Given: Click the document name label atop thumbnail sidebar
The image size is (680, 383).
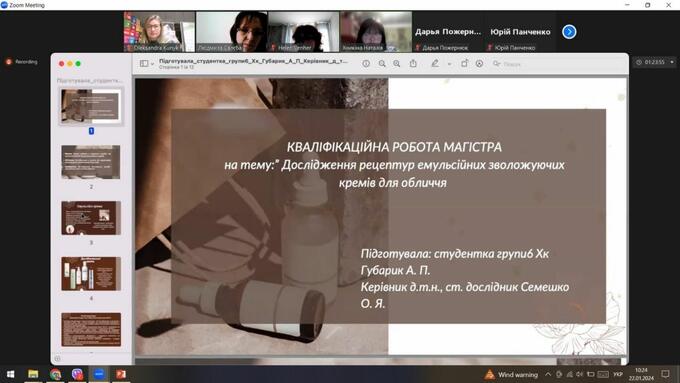Looking at the screenshot, I should 90,80.
